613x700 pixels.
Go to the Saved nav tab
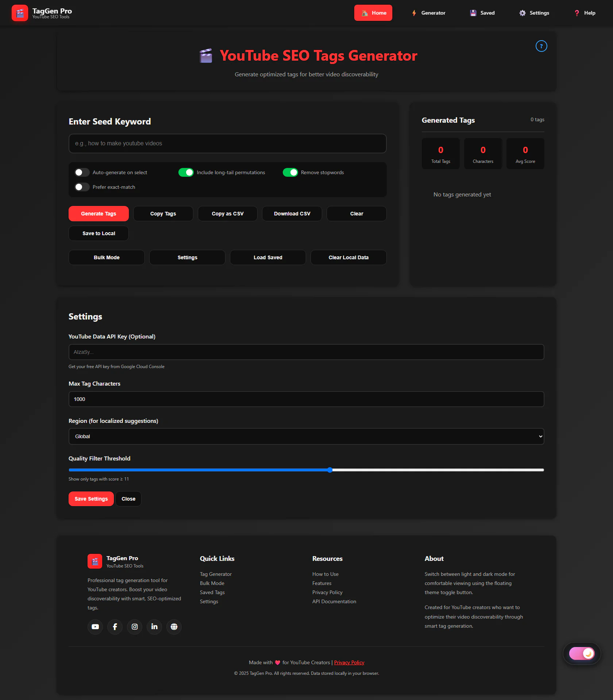pos(482,13)
